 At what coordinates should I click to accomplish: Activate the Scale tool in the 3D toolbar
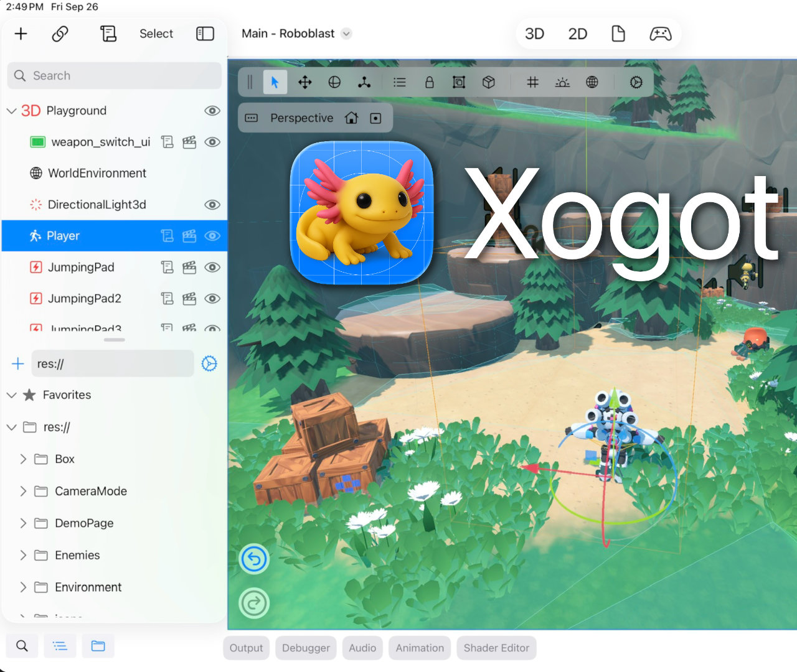[x=364, y=82]
